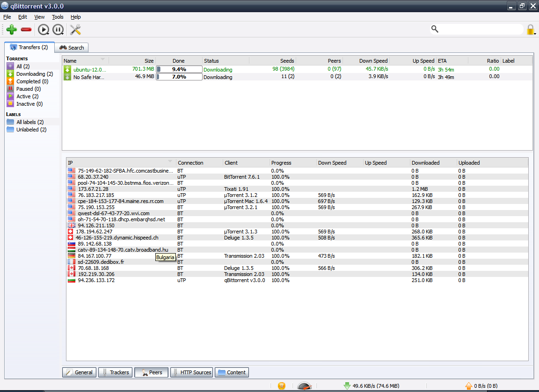This screenshot has height=392, width=539.
Task: Select peer catv-89-134-148-70.catv.broadband.hu
Action: click(123, 250)
